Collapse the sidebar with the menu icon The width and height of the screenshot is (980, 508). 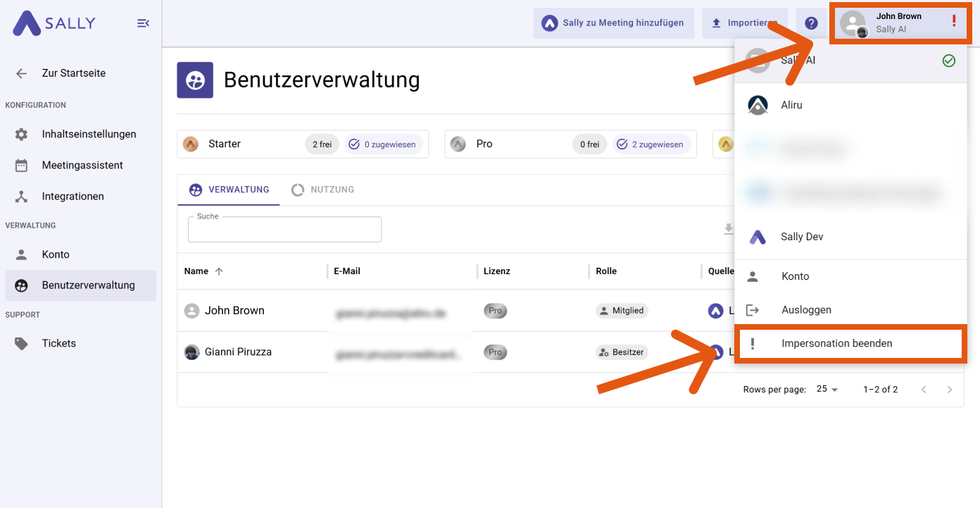tap(143, 23)
